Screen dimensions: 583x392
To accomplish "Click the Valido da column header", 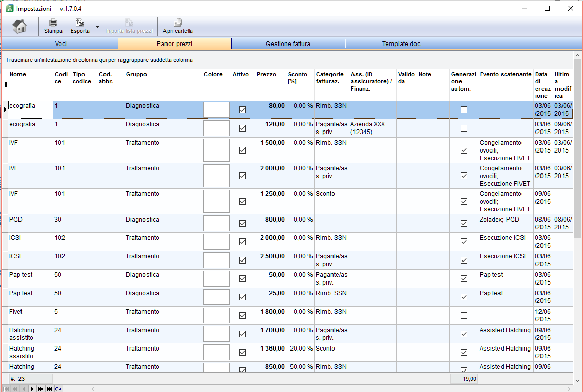I will coord(406,85).
